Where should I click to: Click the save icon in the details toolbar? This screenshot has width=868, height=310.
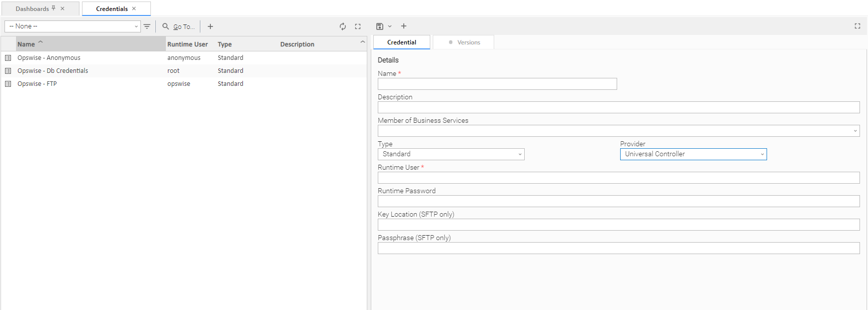380,26
